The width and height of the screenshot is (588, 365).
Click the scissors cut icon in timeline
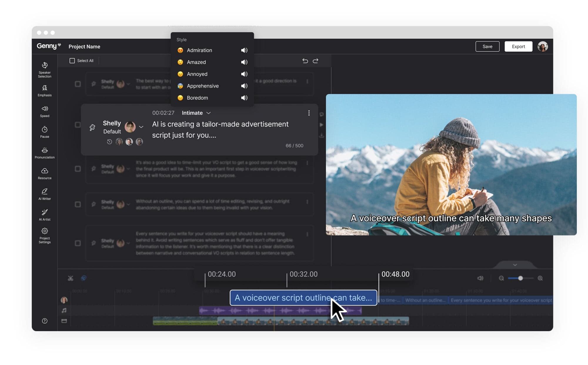(70, 278)
